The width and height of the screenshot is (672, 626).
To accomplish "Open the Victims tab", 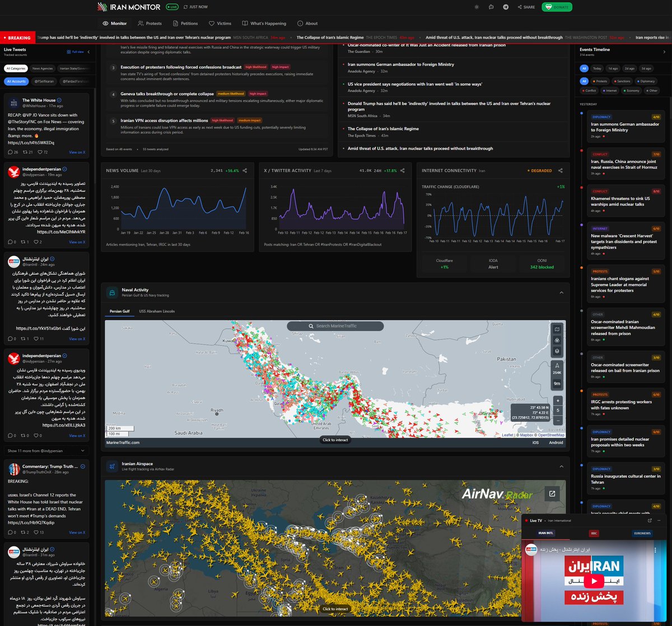I will [x=220, y=24].
